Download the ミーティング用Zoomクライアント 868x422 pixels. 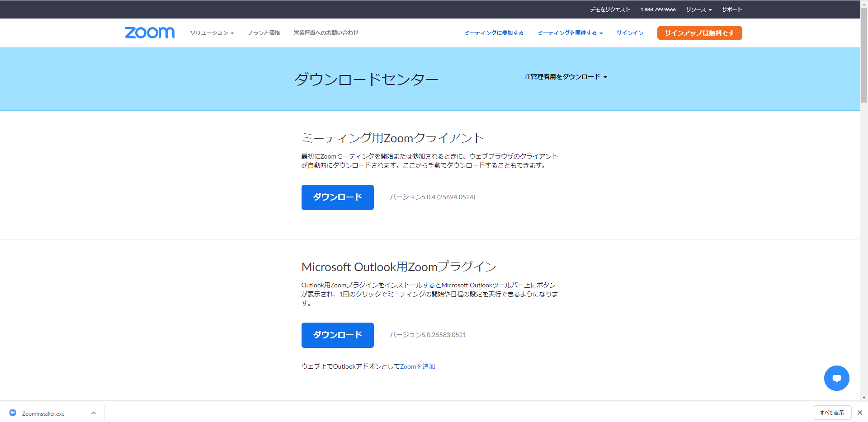pos(337,197)
